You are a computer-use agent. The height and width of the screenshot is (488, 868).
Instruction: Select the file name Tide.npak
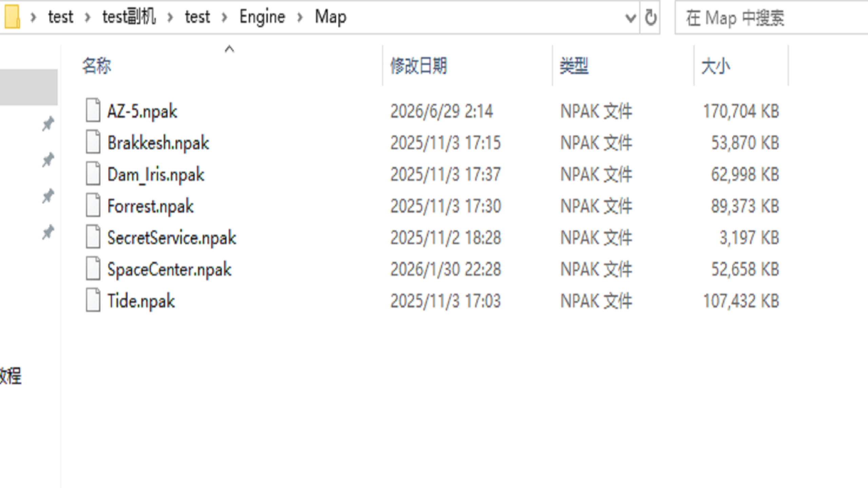(x=141, y=301)
